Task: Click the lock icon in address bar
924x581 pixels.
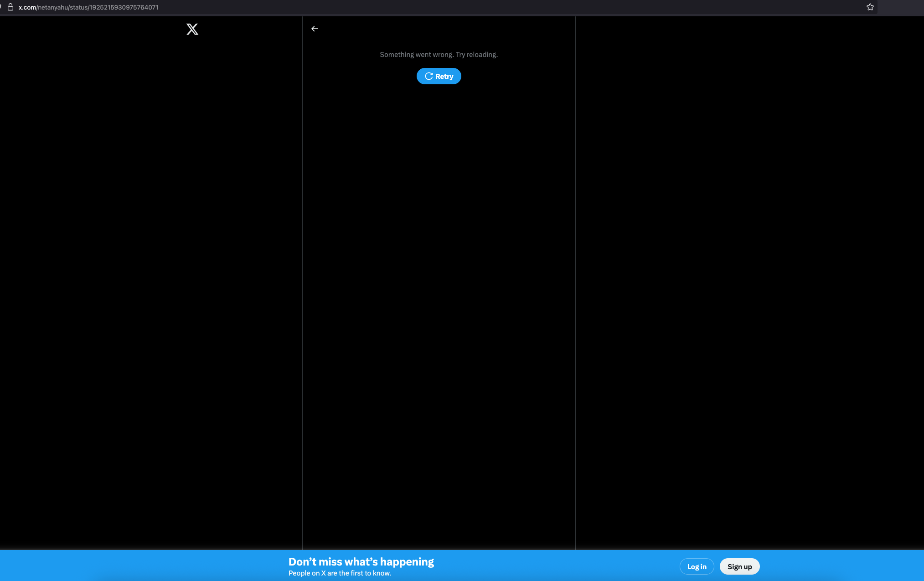Action: (x=10, y=7)
